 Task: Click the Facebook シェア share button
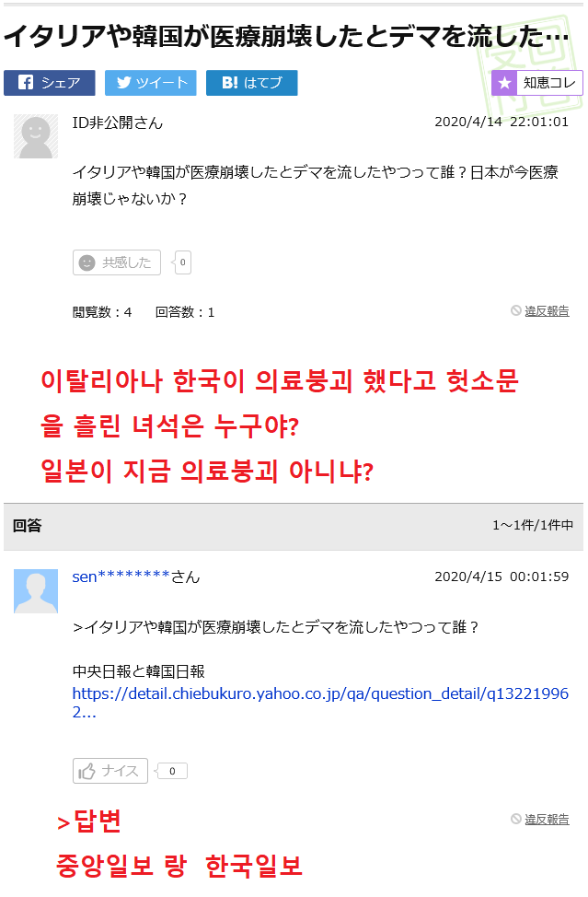pos(50,83)
